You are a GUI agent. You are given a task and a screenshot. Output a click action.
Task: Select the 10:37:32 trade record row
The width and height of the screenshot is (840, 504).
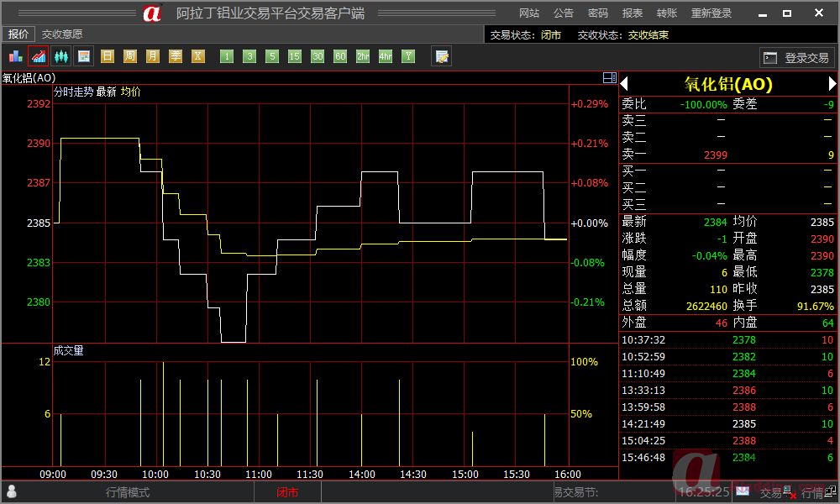pyautogui.click(x=727, y=339)
